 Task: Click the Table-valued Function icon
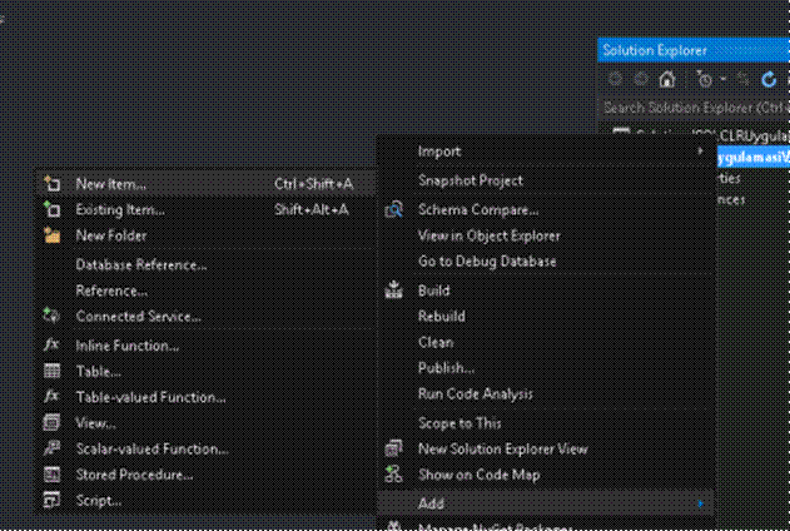click(52, 396)
